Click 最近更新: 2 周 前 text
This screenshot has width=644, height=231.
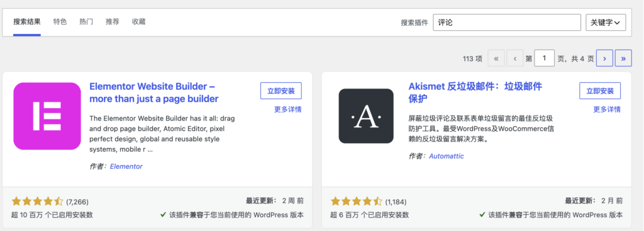coord(275,201)
